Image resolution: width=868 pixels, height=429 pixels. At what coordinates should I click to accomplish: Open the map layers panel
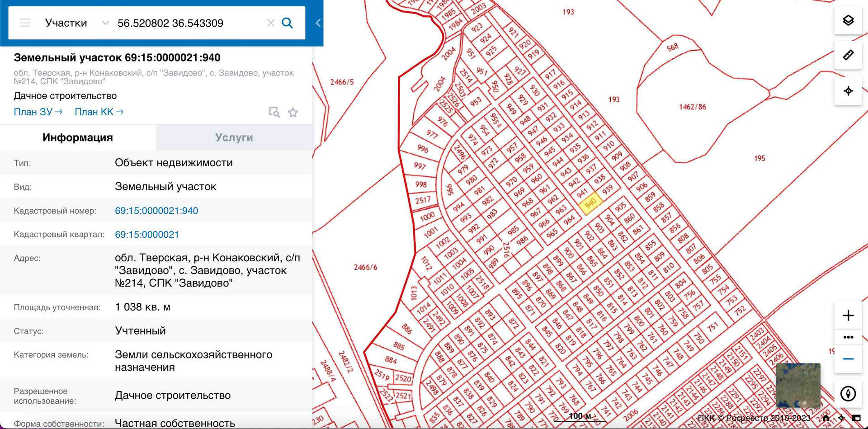pos(848,20)
